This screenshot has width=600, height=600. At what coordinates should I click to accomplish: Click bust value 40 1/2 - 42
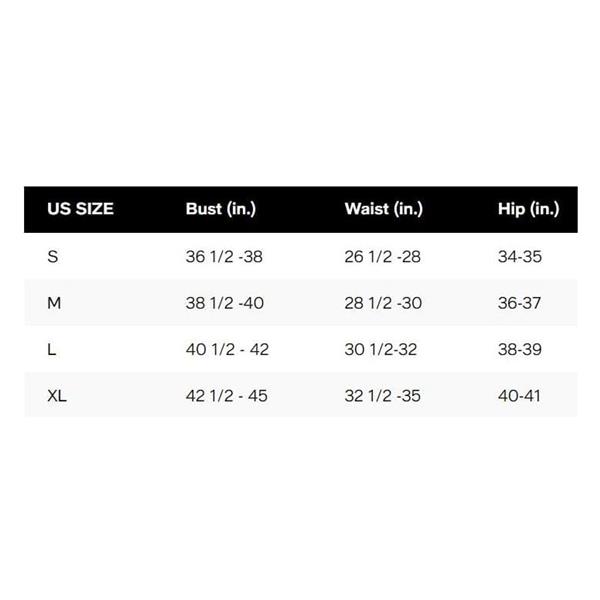point(227,350)
